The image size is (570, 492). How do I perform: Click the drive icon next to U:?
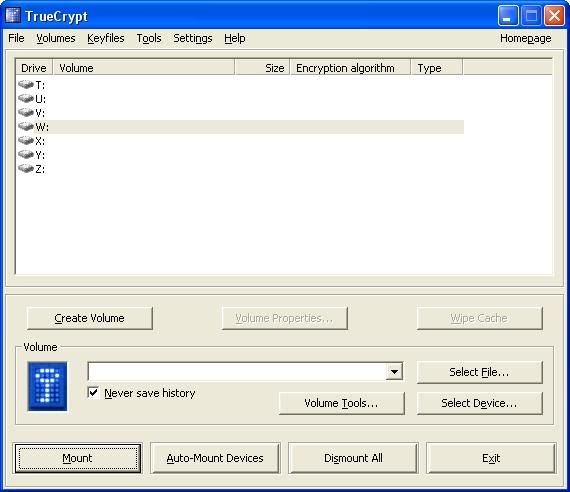[26, 98]
